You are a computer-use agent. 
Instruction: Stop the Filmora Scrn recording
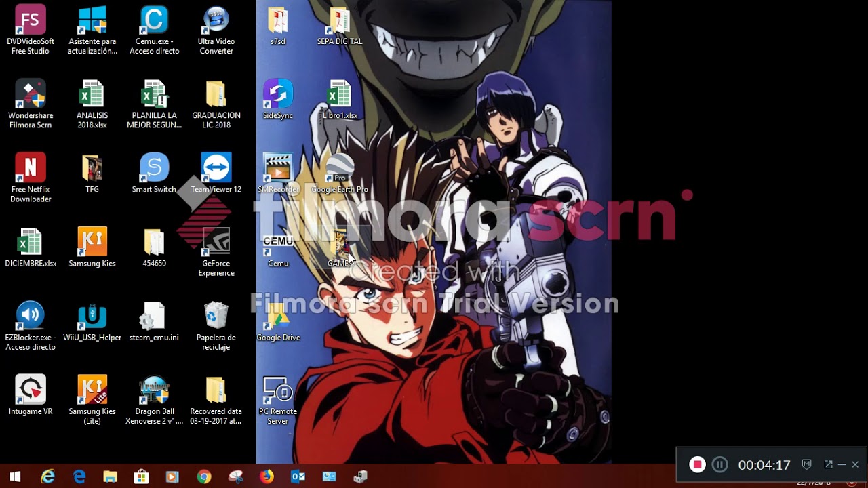point(696,464)
